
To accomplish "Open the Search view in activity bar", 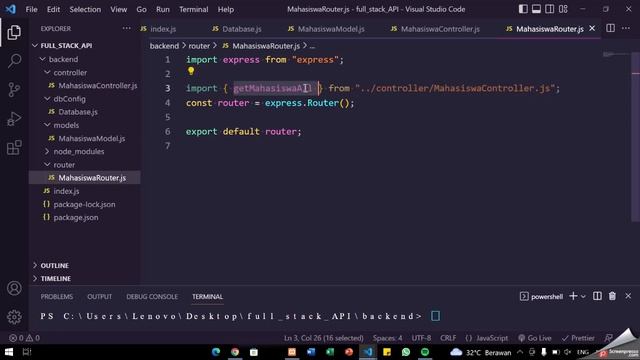I will click(x=14, y=61).
